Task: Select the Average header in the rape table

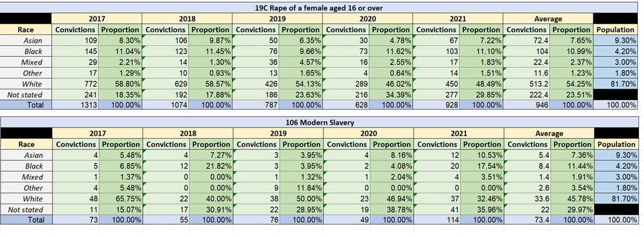Action: [548, 19]
